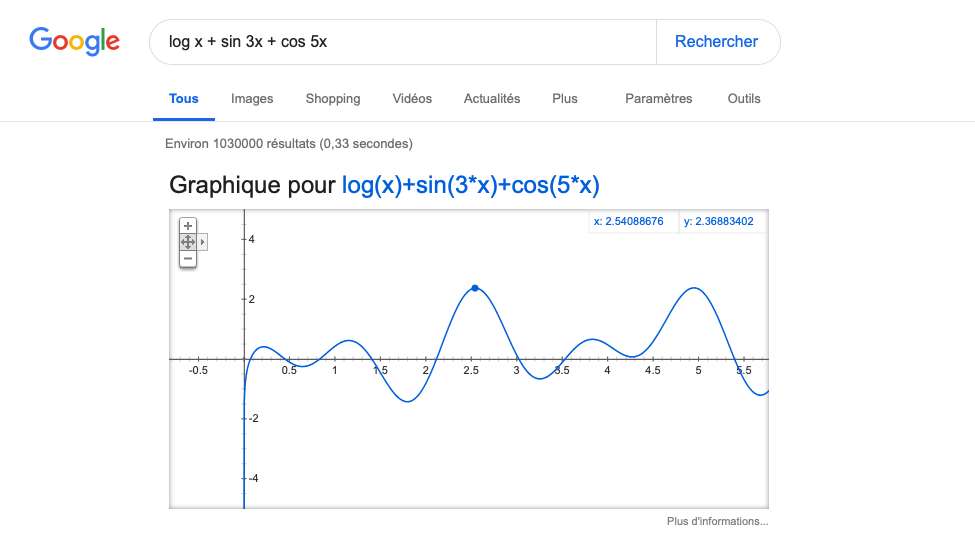The height and width of the screenshot is (555, 975).
Task: Show the Outils search tools
Action: [744, 99]
